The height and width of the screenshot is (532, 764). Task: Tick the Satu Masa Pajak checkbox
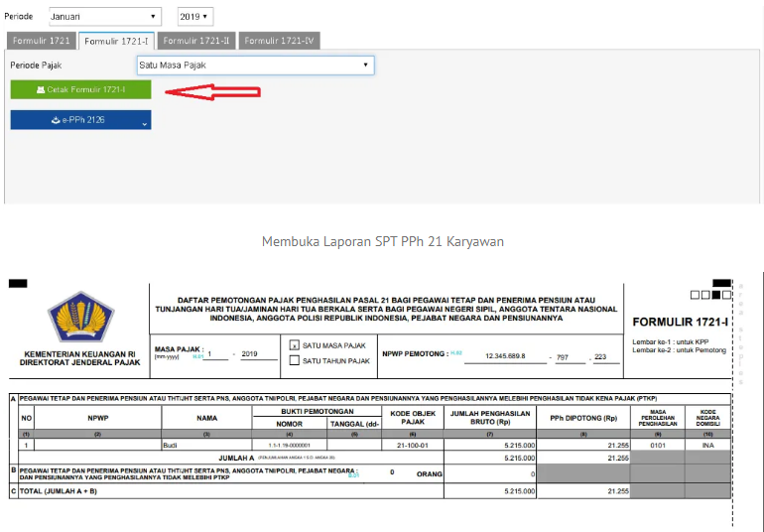(x=294, y=344)
